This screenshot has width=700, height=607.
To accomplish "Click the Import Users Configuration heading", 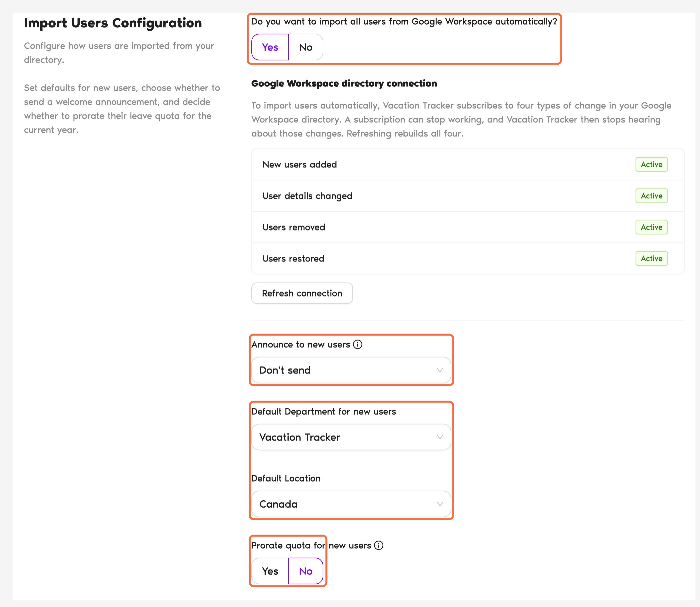I will click(113, 23).
